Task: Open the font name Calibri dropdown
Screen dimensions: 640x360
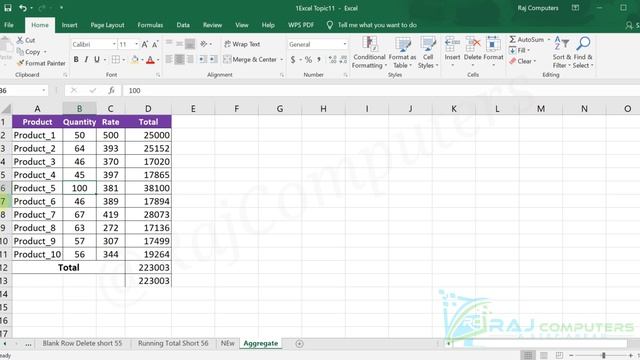Action: coord(114,44)
